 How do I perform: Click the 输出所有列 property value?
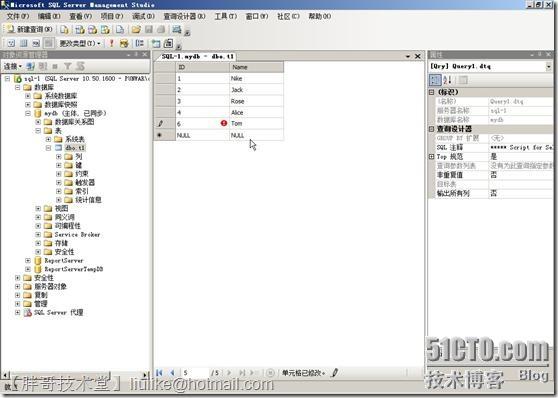pos(521,193)
